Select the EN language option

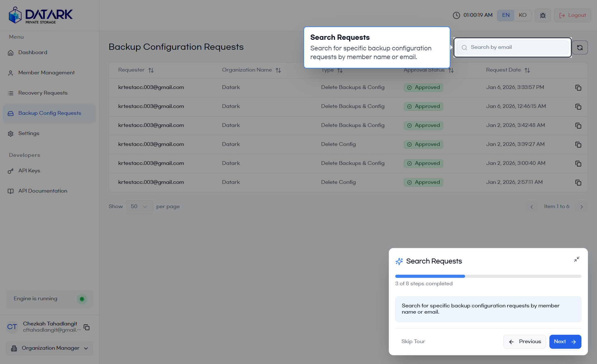[505, 15]
